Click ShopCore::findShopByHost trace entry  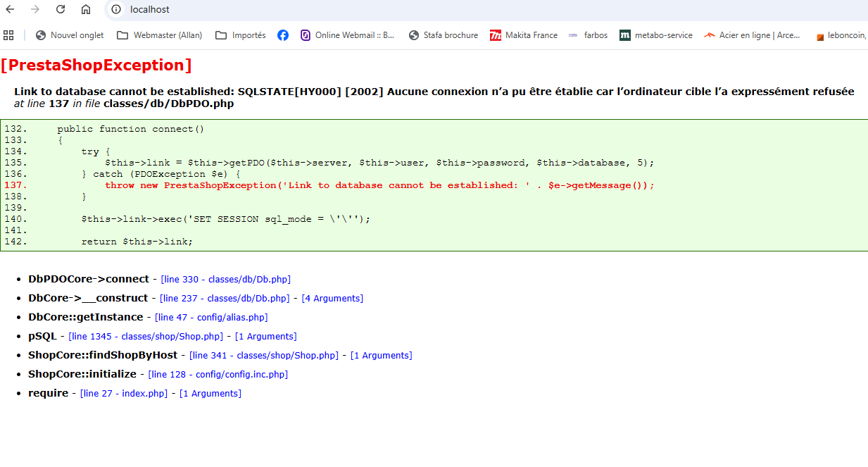point(103,355)
